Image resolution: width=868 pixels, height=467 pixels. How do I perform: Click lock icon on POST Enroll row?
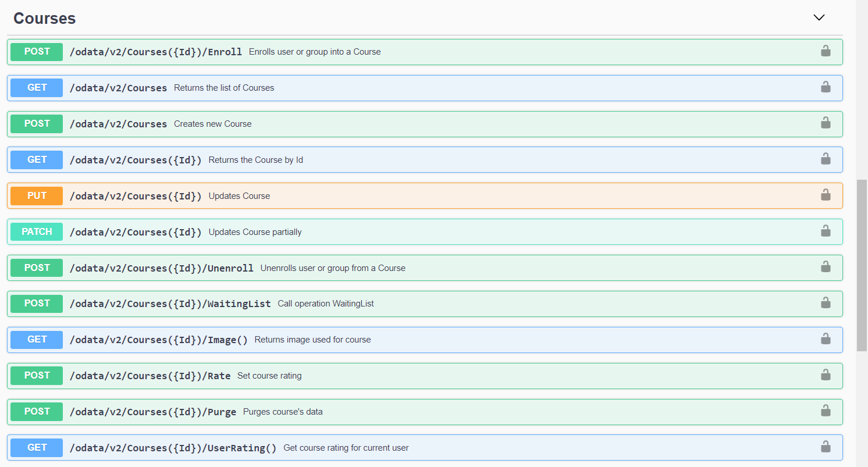[x=825, y=51]
